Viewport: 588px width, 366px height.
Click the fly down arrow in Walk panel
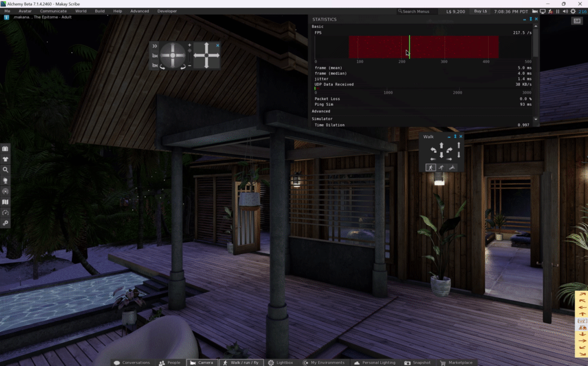459,155
